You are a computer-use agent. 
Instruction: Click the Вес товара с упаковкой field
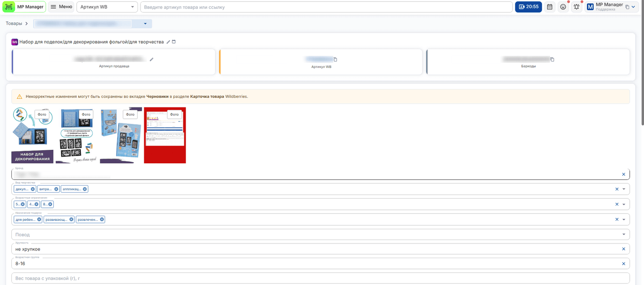[320, 278]
